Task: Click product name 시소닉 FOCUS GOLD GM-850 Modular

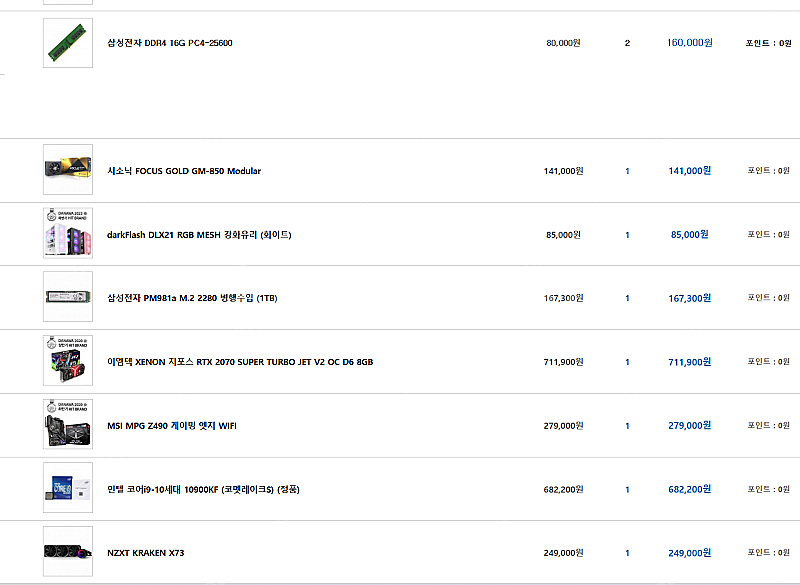Action: tap(184, 171)
